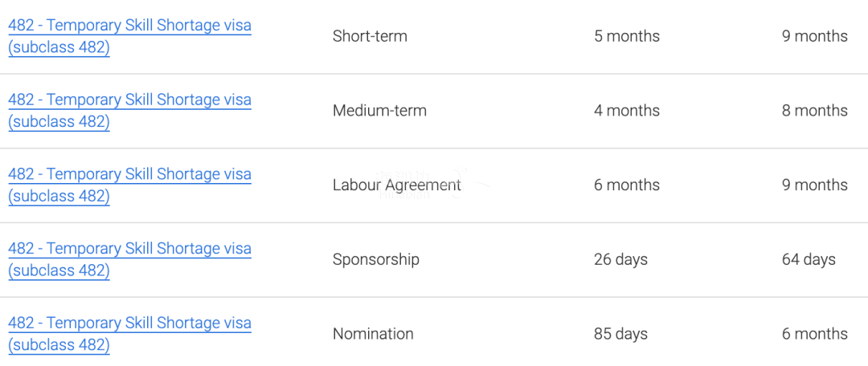
Task: Open the 482 visa link in Short-term row
Action: click(x=129, y=36)
